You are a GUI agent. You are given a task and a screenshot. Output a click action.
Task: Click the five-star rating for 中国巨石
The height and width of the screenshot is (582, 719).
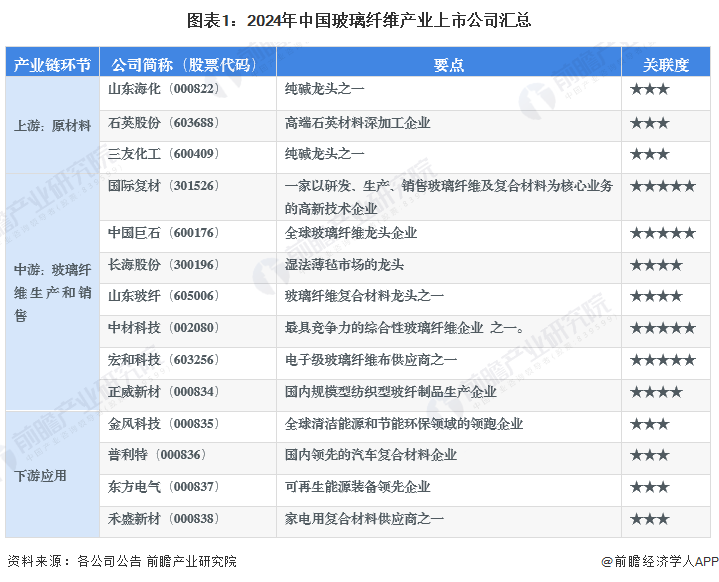coord(663,233)
